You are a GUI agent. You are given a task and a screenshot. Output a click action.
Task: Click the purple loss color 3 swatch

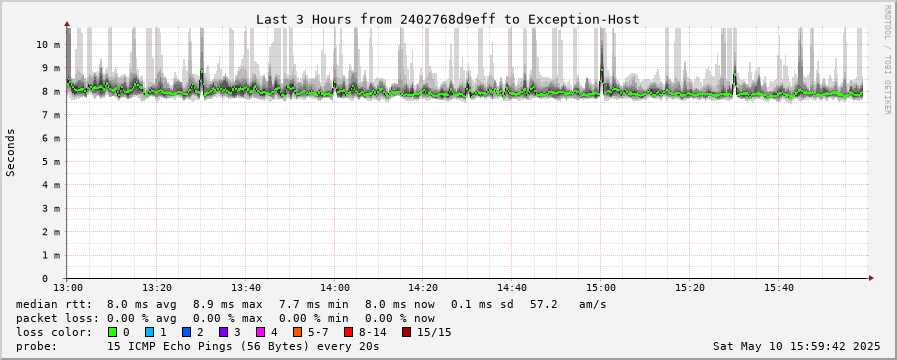click(x=223, y=332)
